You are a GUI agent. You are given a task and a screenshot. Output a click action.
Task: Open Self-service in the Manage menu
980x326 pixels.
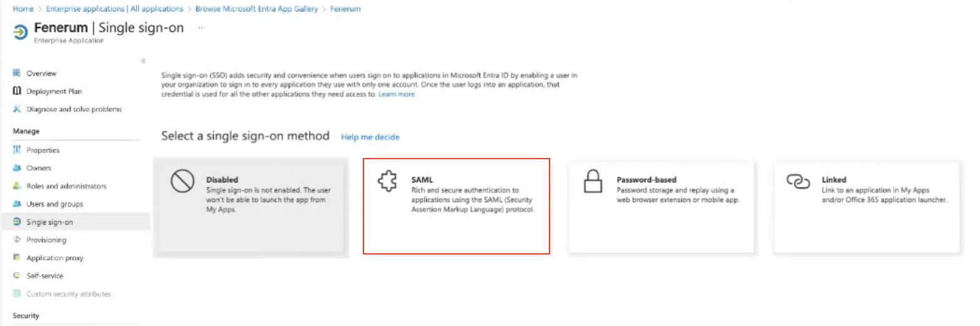[44, 276]
